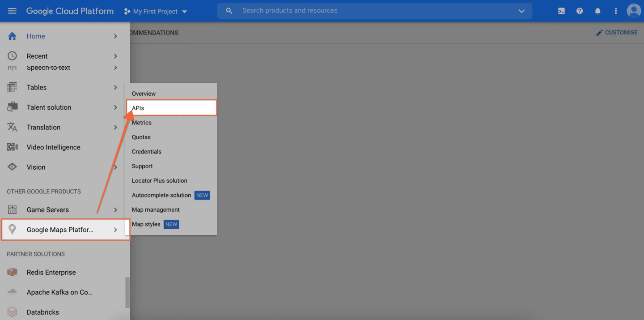Open the three-dot settings menu

(x=616, y=11)
